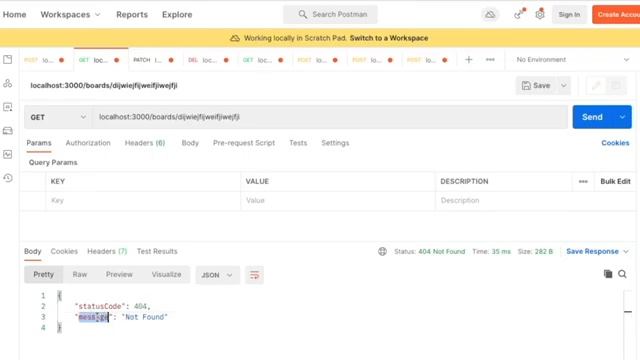Show the response Headers (7) tab
The width and height of the screenshot is (640, 360).
pos(107,251)
